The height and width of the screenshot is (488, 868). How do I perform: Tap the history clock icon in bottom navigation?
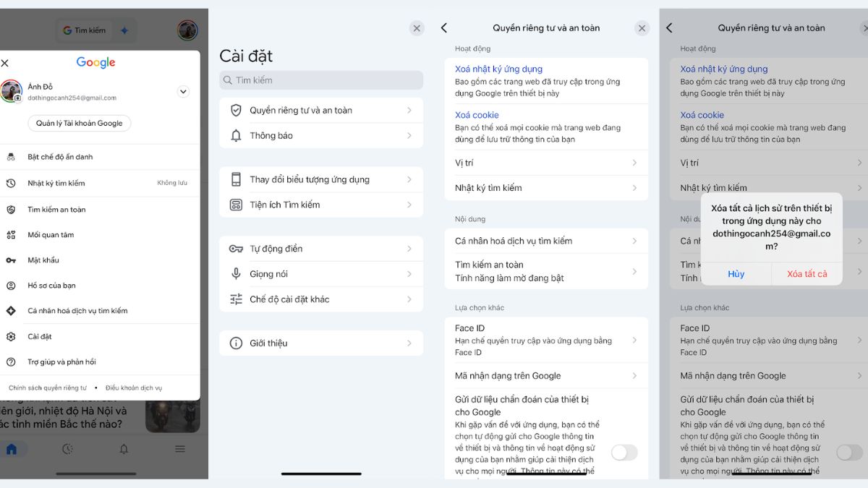pos(67,449)
